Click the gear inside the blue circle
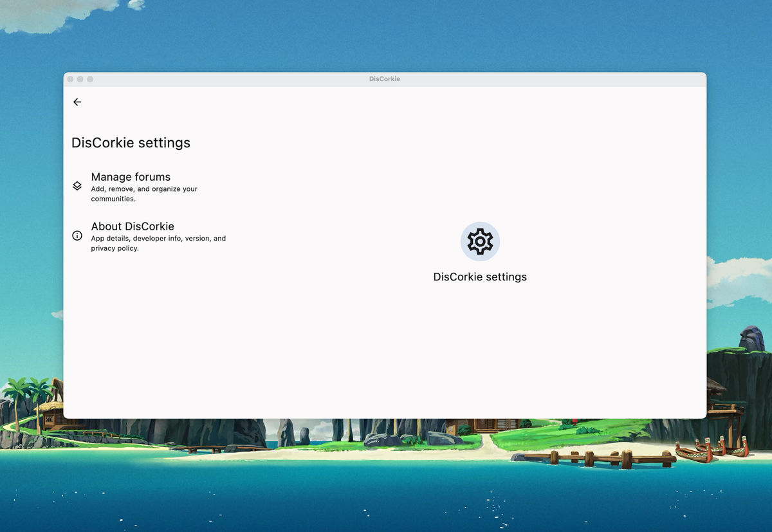Image resolution: width=772 pixels, height=532 pixels. coord(480,241)
